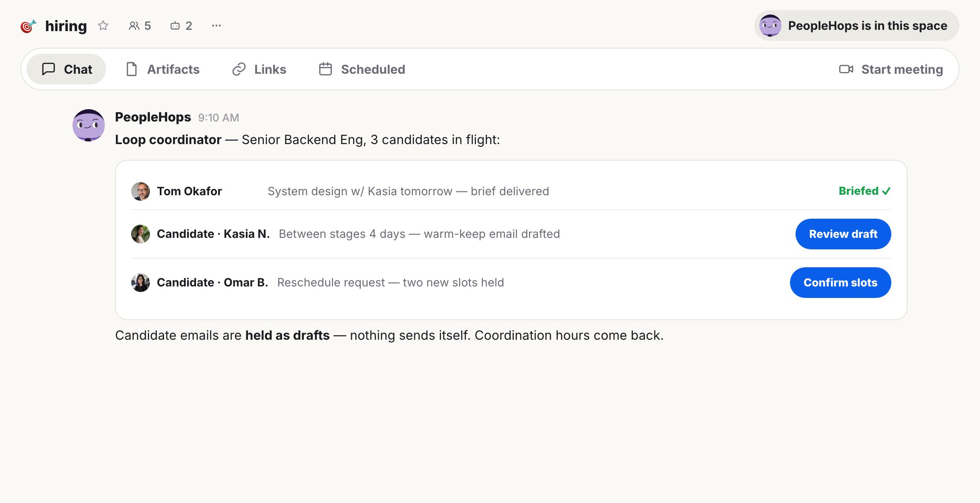Click the Confirm slots button
Viewport: 980px width, 503px height.
[840, 283]
